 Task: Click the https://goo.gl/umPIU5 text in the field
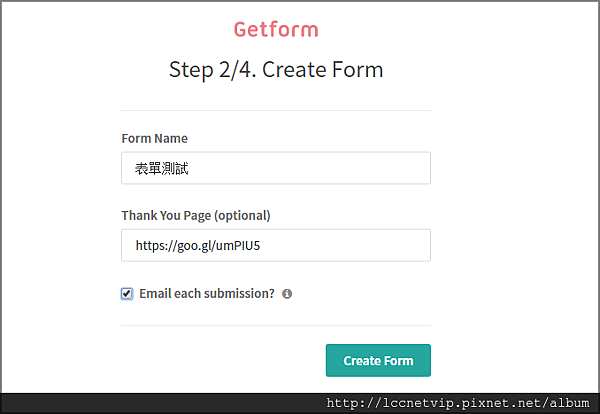[198, 245]
